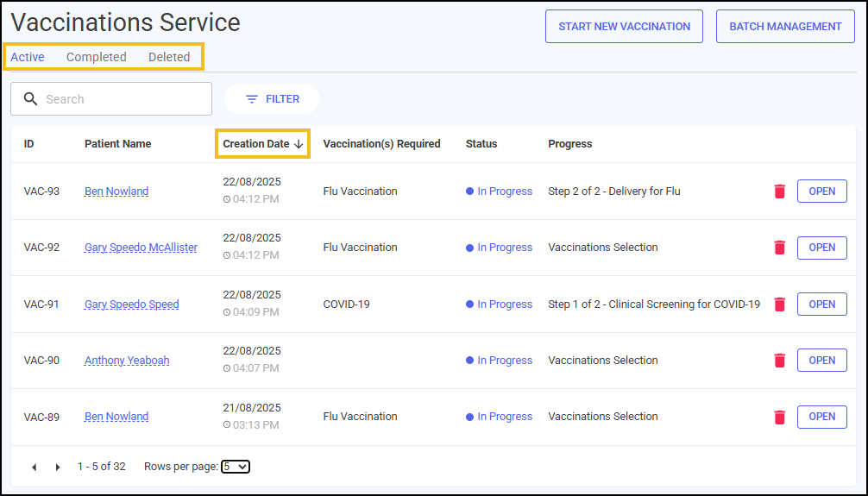Open the Rows per page dropdown
868x496 pixels.
236,467
